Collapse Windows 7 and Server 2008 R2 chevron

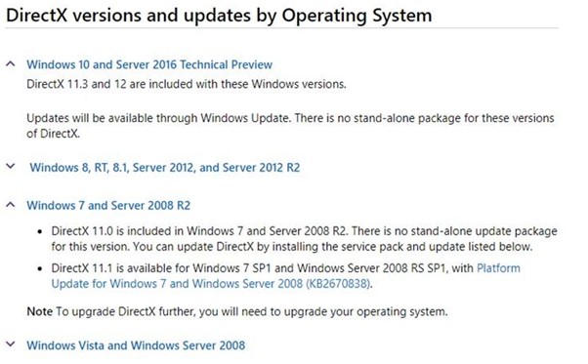[11, 205]
